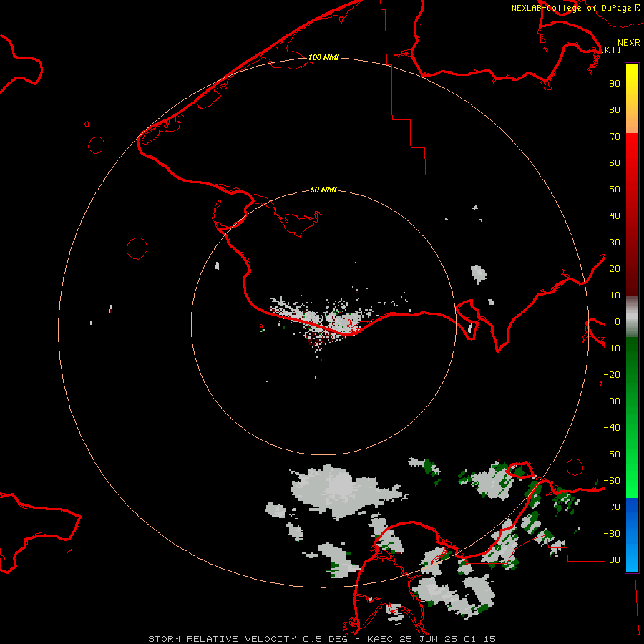Click the -20 value on the velocity scale
Screen dimensions: 644x644
(612, 374)
